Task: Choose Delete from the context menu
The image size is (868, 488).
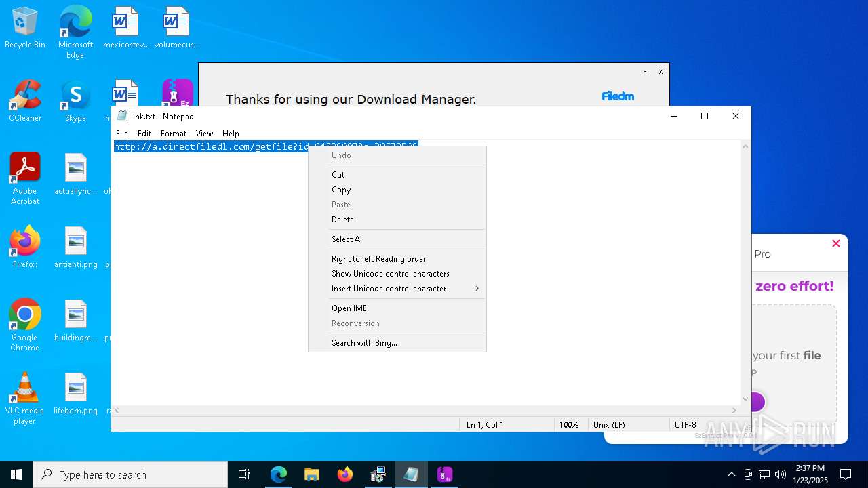Action: coord(397,220)
